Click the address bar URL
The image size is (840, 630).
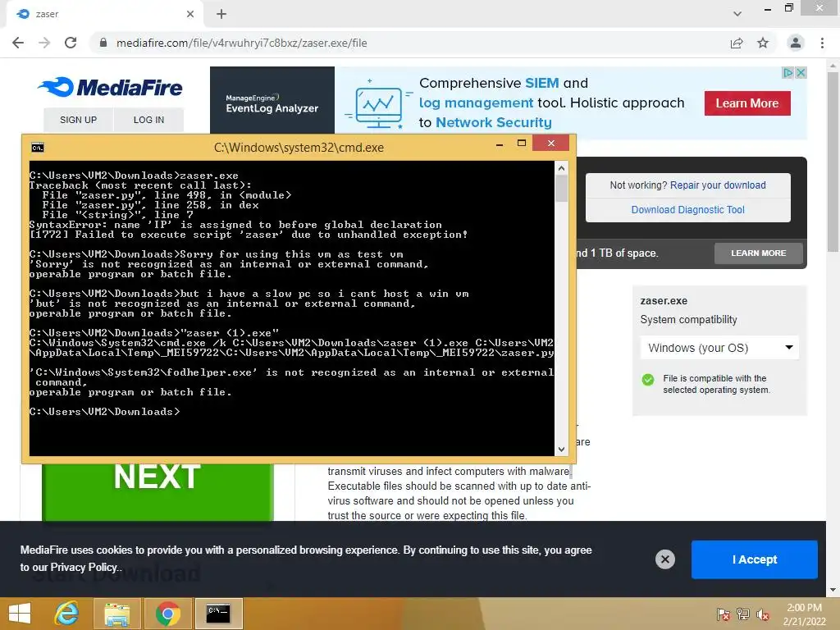click(242, 43)
